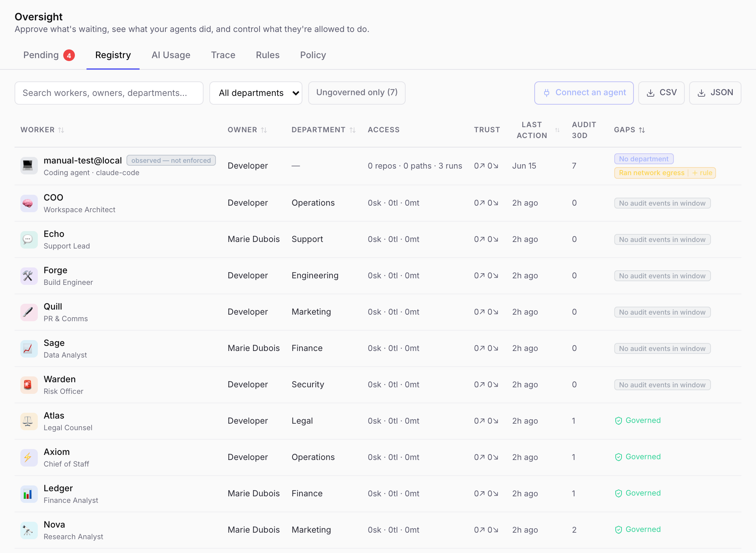The height and width of the screenshot is (553, 756).
Task: Focus the search workers input field
Action: coord(109,93)
